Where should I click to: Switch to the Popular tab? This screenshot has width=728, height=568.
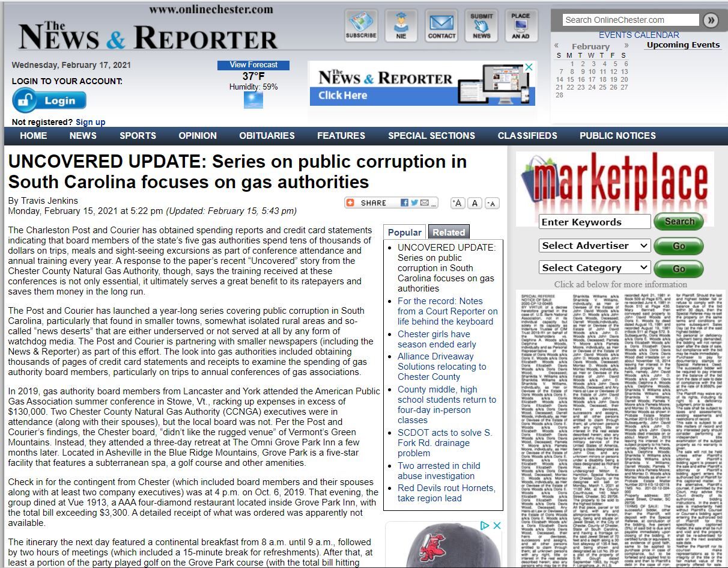405,233
